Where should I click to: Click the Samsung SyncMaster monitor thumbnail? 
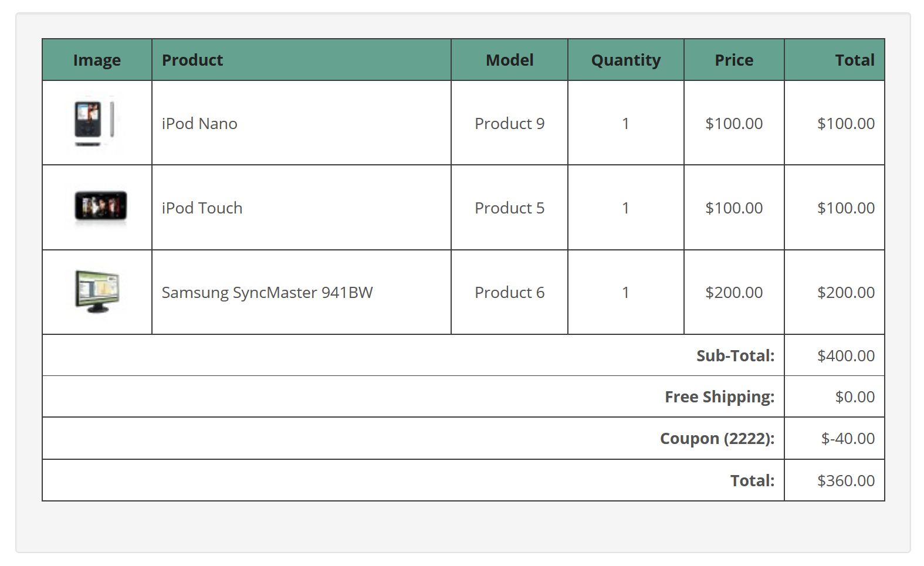[x=97, y=292]
